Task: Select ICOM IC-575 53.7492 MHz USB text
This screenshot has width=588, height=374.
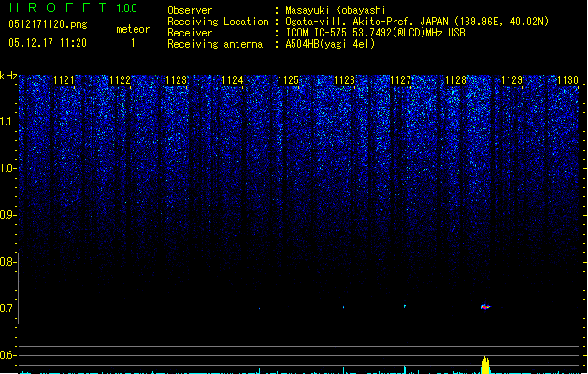Action: click(376, 33)
